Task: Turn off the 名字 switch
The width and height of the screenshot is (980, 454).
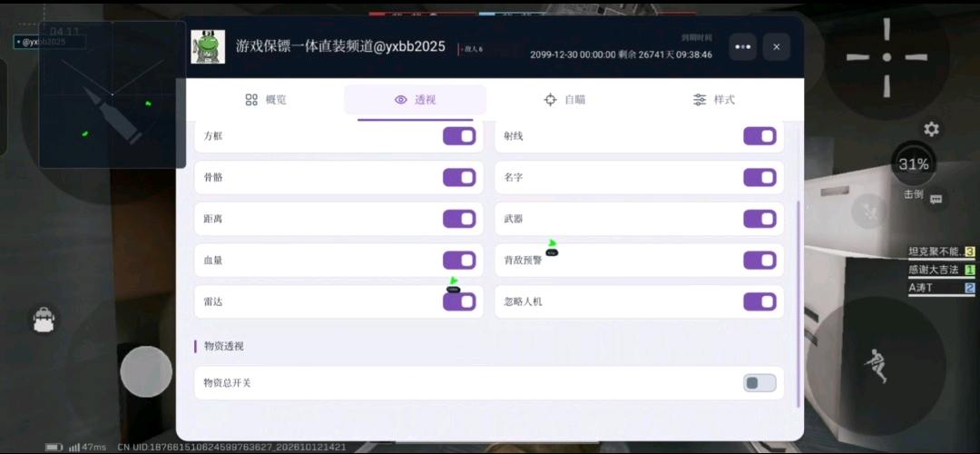Action: coord(760,178)
